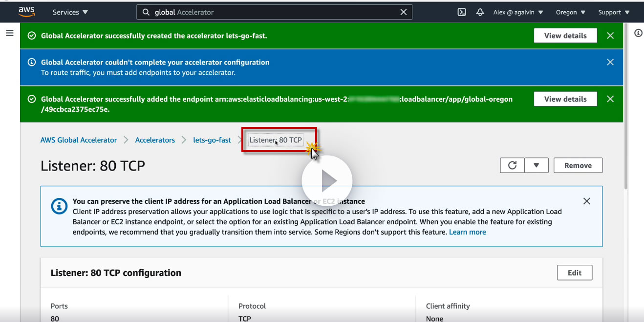Click the info panel icon on the right edge
Image resolution: width=644 pixels, height=322 pixels.
click(638, 33)
